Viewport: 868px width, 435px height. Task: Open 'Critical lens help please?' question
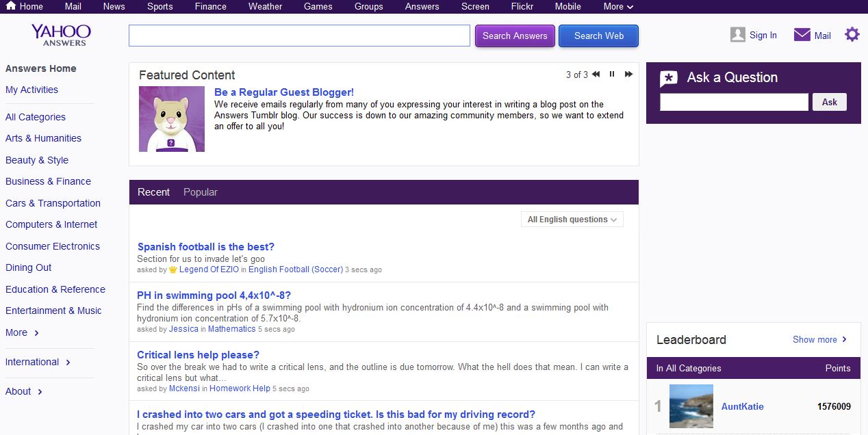pyautogui.click(x=198, y=355)
